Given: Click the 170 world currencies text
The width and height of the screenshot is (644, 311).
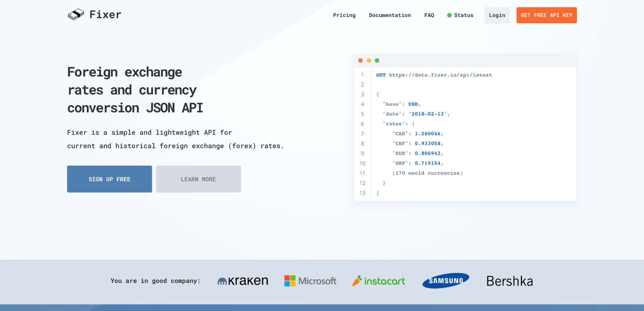Looking at the screenshot, I should 427,173.
